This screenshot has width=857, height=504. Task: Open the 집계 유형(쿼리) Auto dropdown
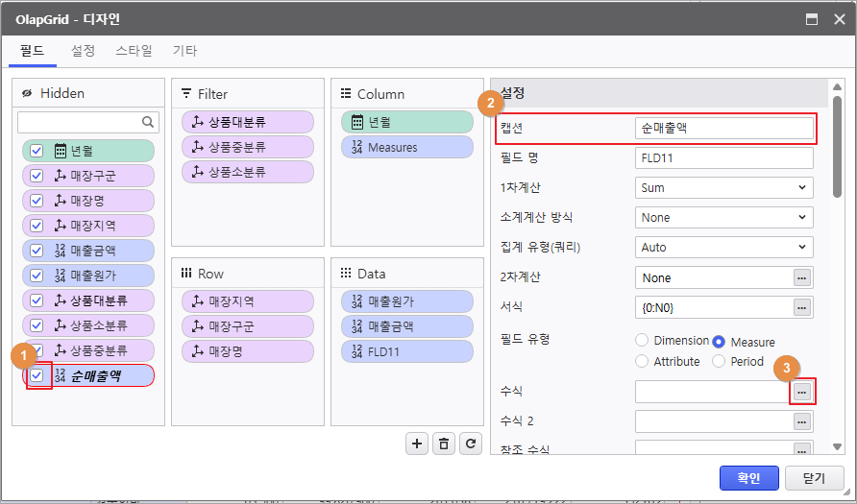(x=723, y=248)
